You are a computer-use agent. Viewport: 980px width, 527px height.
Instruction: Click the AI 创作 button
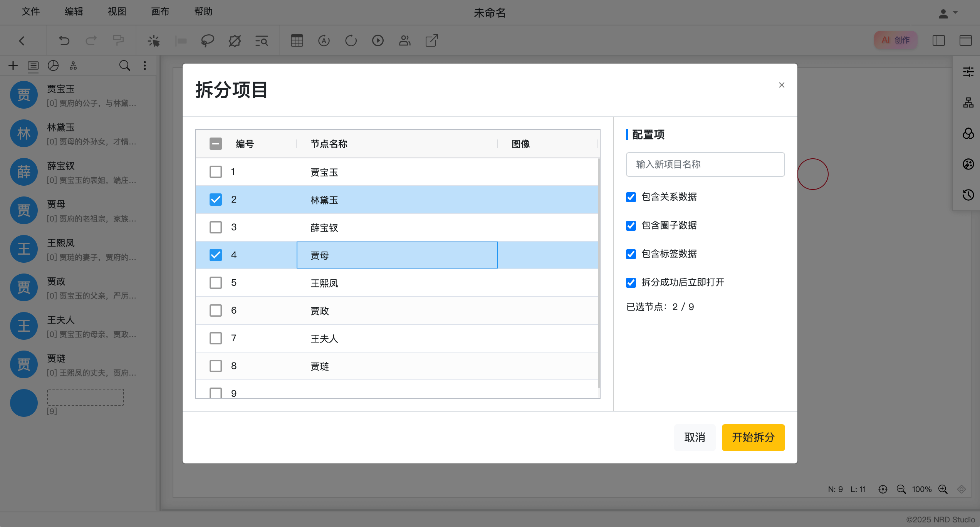coord(896,40)
